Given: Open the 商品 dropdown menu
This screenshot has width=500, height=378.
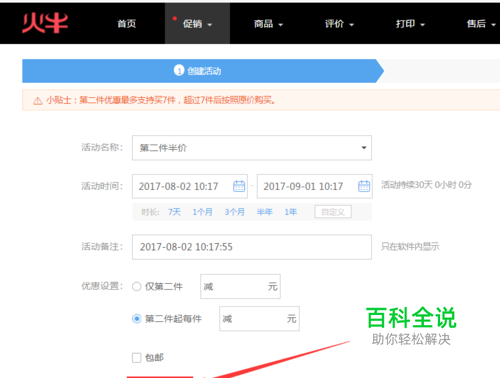Looking at the screenshot, I should [268, 24].
